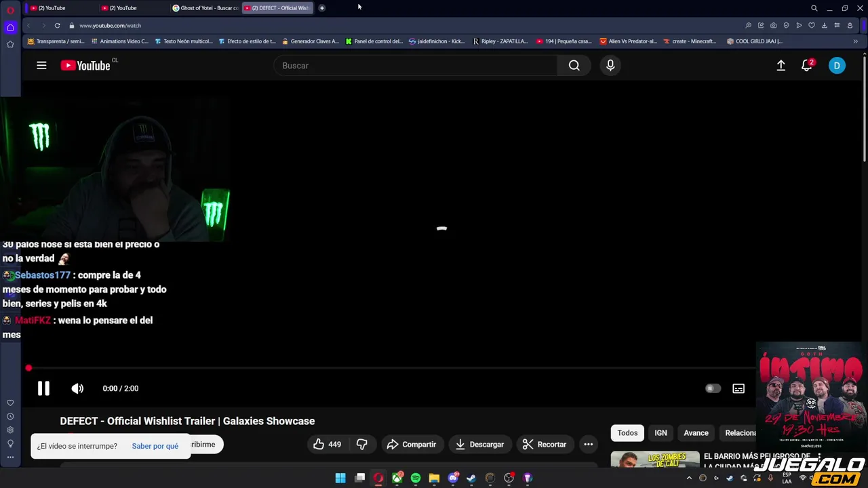This screenshot has width=868, height=488.
Task: Dislike the video with thumbs-down
Action: click(x=362, y=445)
